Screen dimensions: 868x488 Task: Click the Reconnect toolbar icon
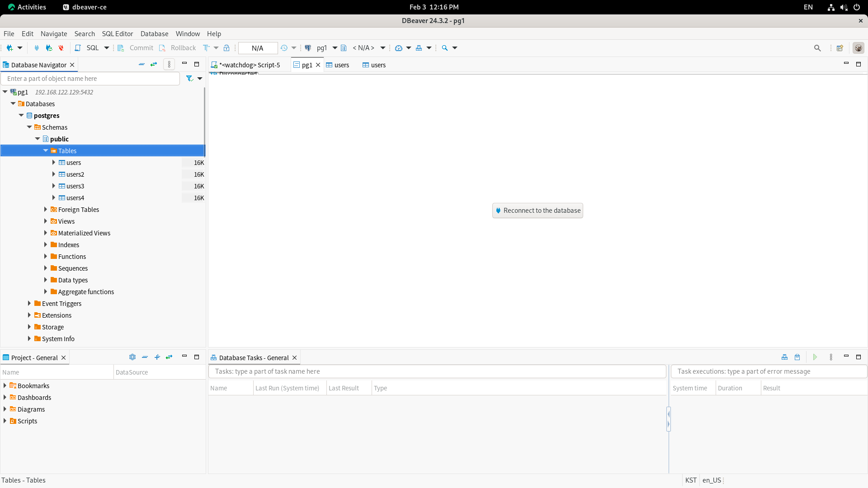click(49, 48)
